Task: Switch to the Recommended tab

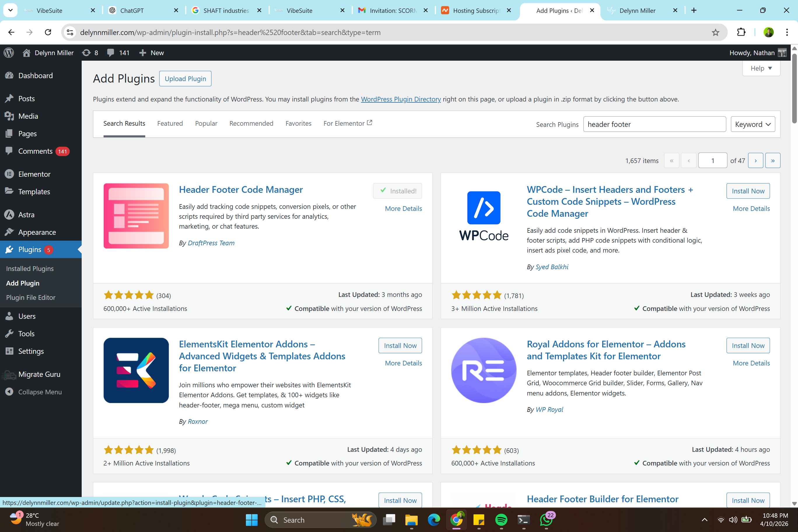Action: tap(251, 123)
